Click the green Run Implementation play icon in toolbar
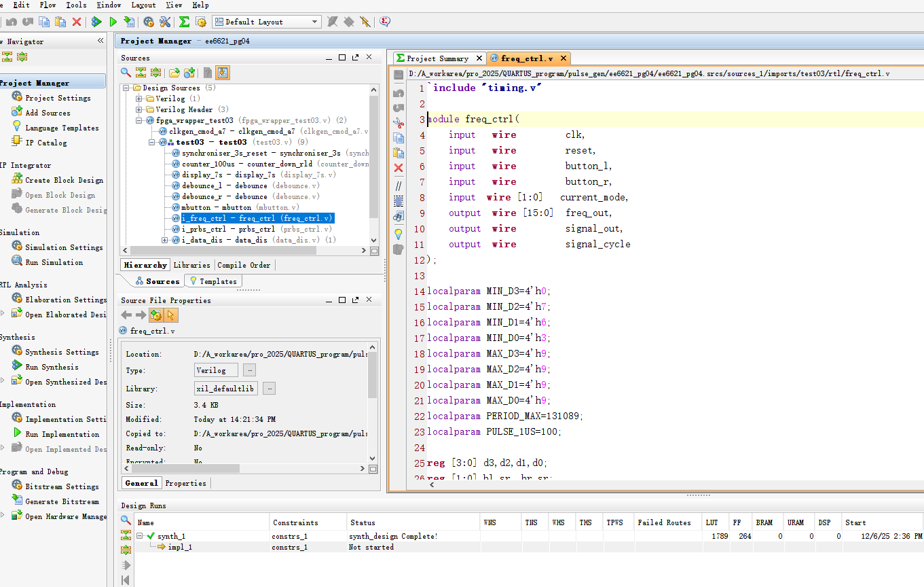924x587 pixels. pyautogui.click(x=113, y=22)
